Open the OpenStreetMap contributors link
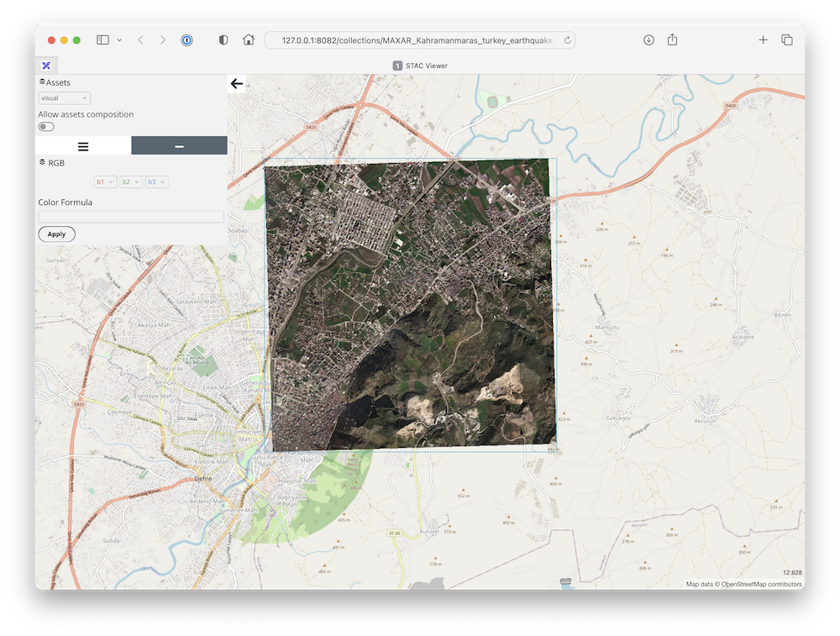 pyautogui.click(x=760, y=584)
